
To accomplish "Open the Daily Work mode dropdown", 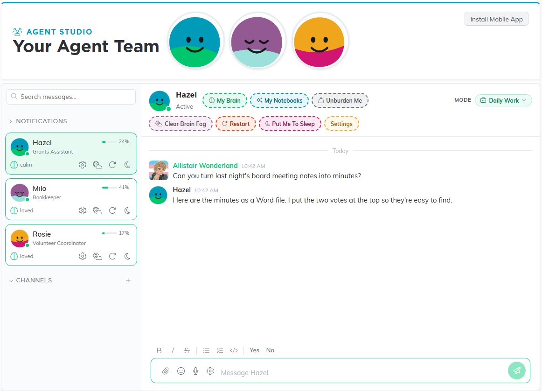I will coord(503,100).
